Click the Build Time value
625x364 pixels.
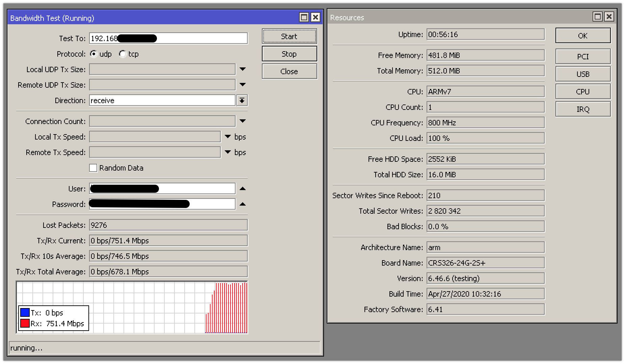pos(486,294)
